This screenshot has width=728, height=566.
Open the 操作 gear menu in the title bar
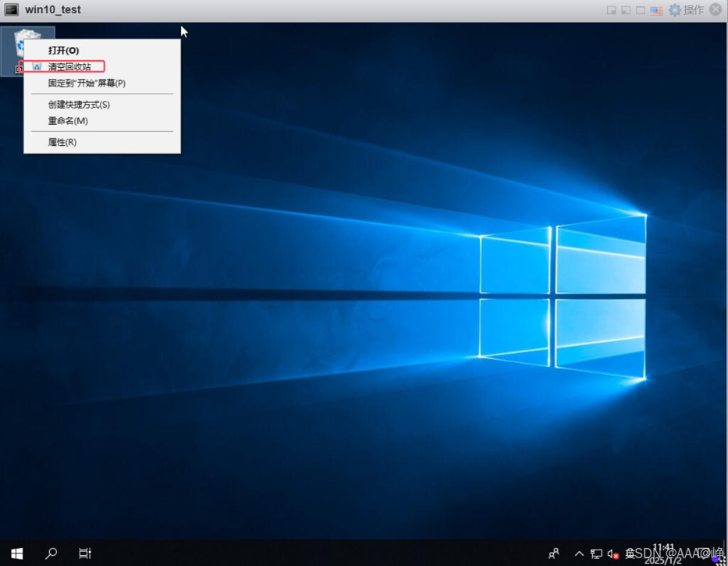click(x=686, y=9)
